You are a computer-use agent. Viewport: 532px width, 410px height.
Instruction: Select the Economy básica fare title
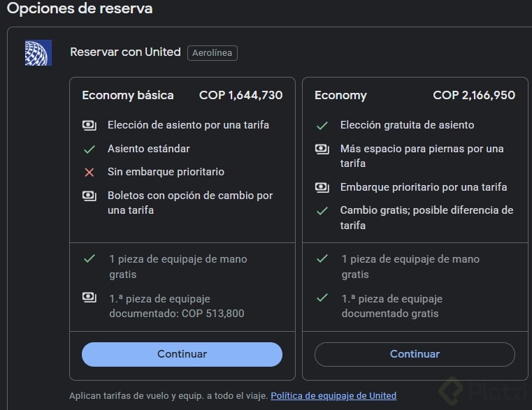(x=128, y=96)
